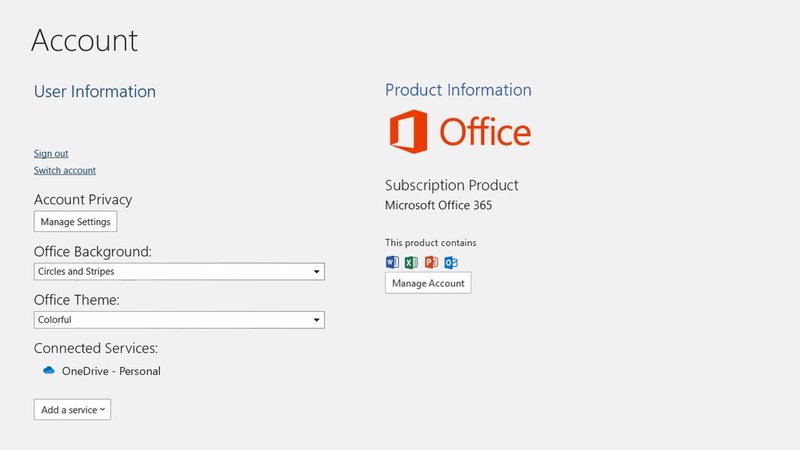Click the Product Information heading
800x450 pixels.
point(458,90)
